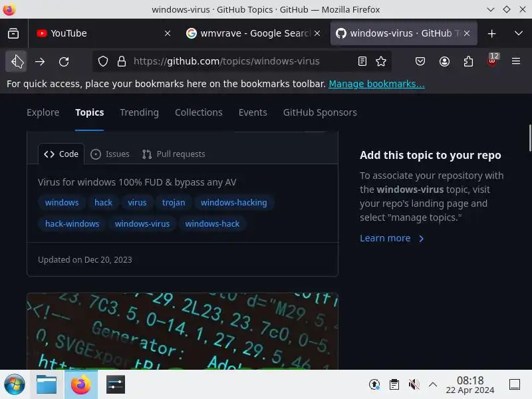Open the Manage bookmarks link
The width and height of the screenshot is (532, 399).
376,84
